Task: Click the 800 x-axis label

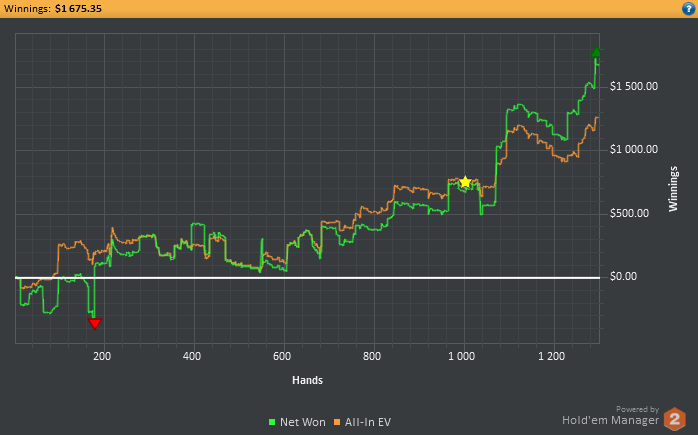Action: pyautogui.click(x=372, y=356)
